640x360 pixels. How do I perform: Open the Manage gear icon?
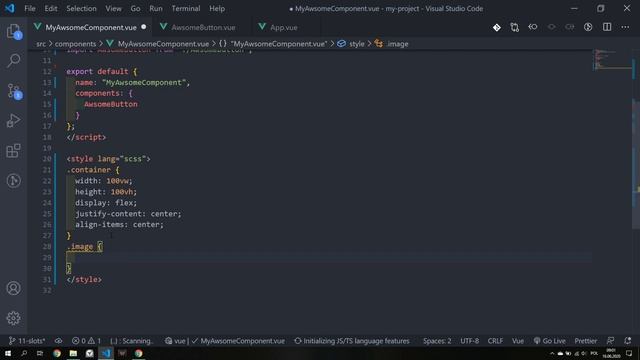pyautogui.click(x=13, y=318)
